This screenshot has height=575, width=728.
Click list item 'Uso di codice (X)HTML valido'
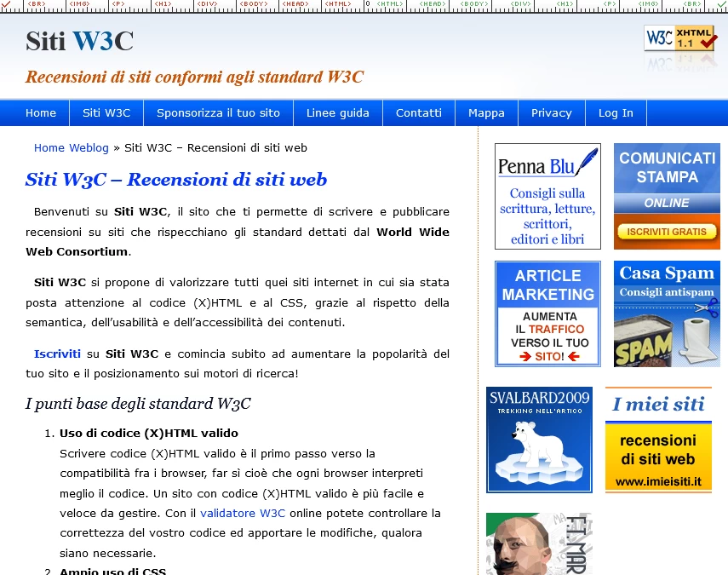click(148, 433)
